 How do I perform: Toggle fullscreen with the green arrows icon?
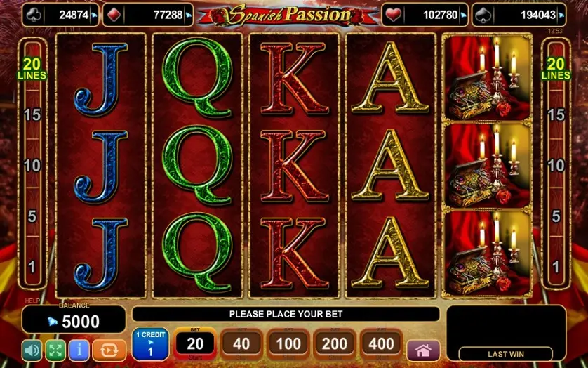(x=55, y=350)
